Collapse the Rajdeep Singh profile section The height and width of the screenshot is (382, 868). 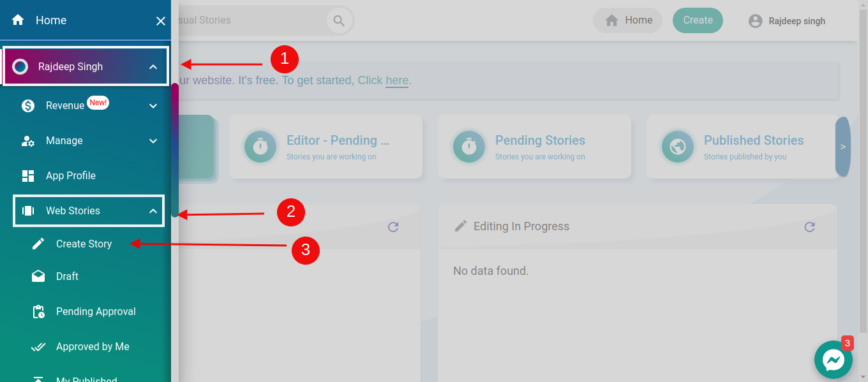point(153,66)
